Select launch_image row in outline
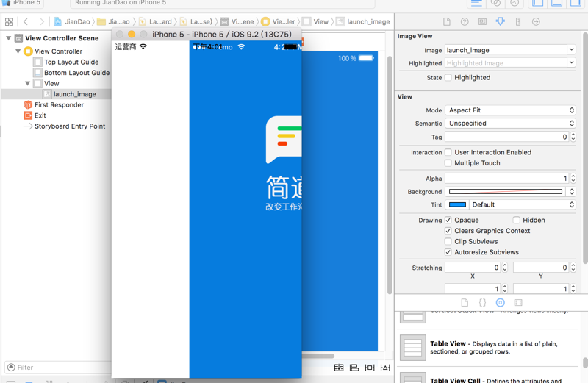 (x=57, y=94)
